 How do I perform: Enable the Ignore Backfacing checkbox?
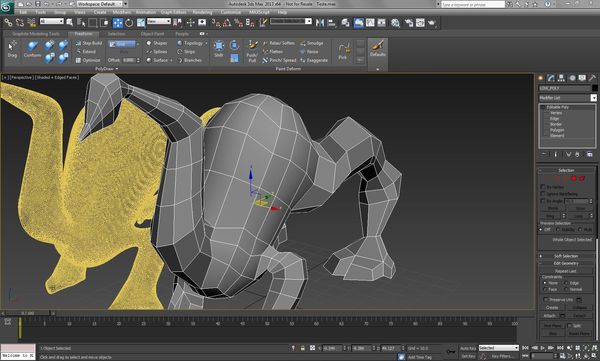(x=543, y=194)
